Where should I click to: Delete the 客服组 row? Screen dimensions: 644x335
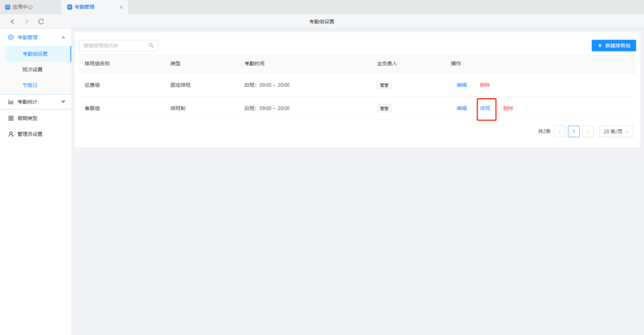click(x=508, y=108)
